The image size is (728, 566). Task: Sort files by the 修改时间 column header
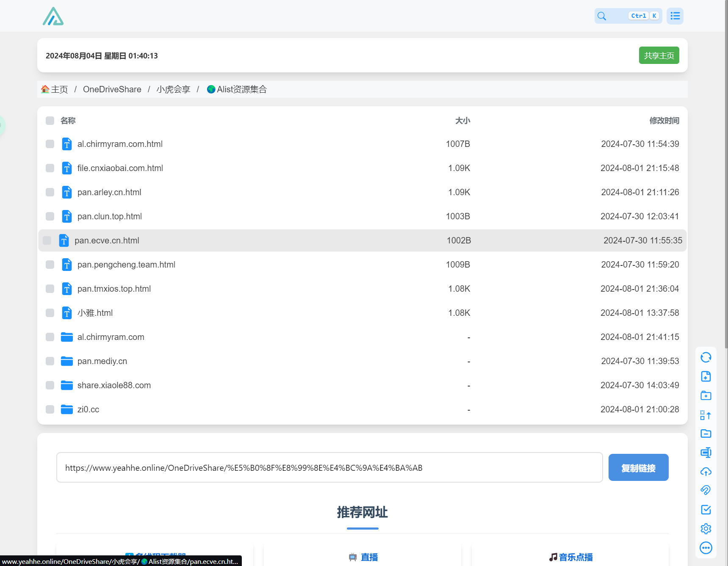[664, 121]
